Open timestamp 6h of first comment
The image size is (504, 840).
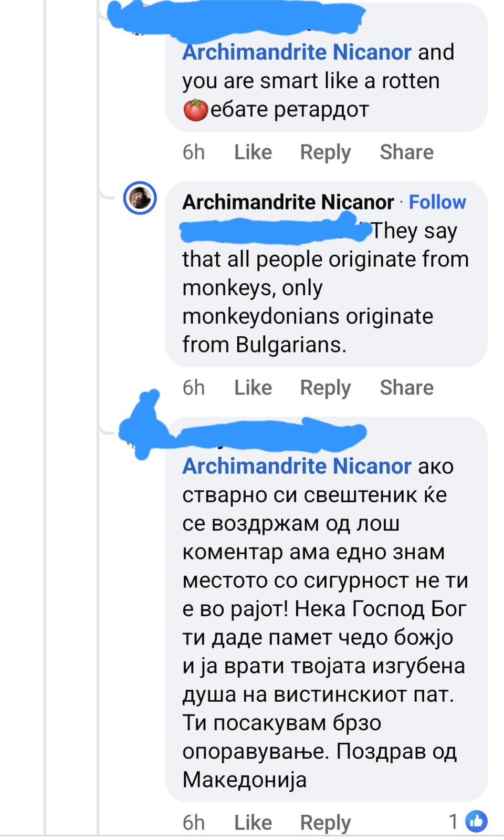tap(194, 152)
